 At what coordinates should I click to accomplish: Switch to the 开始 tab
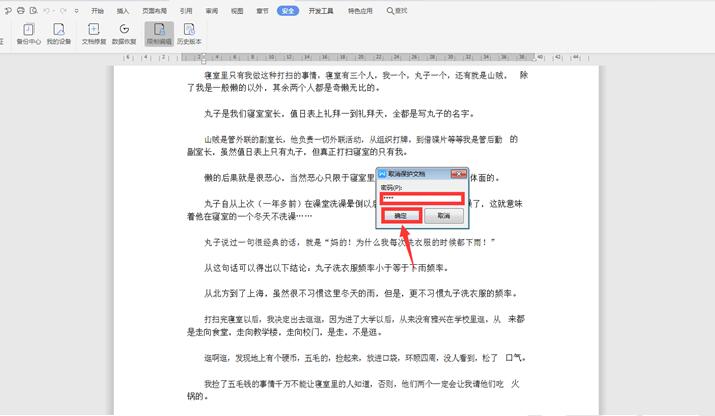(x=97, y=10)
